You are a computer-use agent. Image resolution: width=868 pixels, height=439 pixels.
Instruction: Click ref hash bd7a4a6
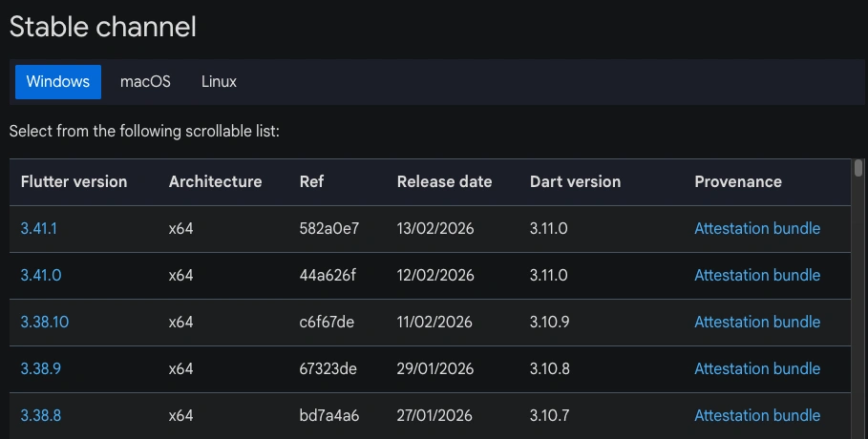point(329,416)
